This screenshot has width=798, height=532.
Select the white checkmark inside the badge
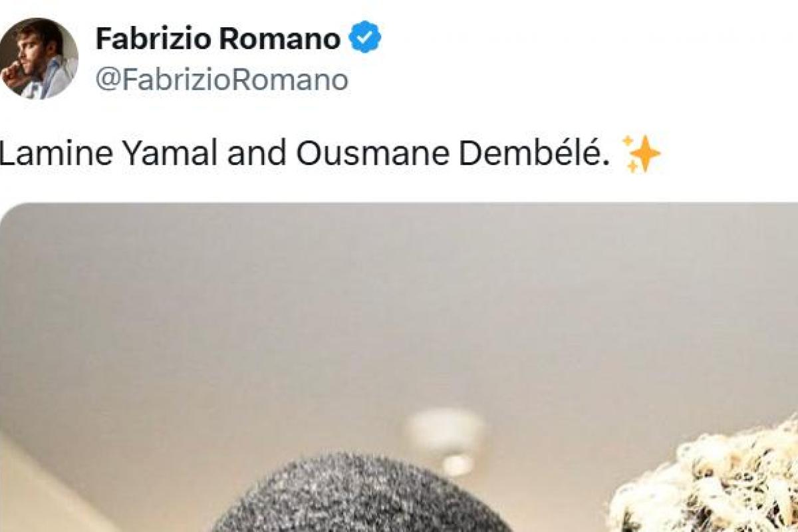tap(365, 37)
